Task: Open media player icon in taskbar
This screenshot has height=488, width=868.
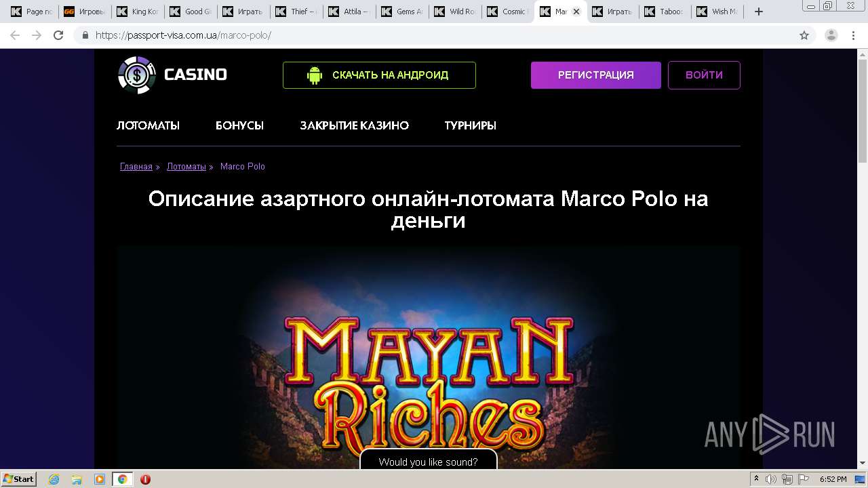Action: [100, 479]
